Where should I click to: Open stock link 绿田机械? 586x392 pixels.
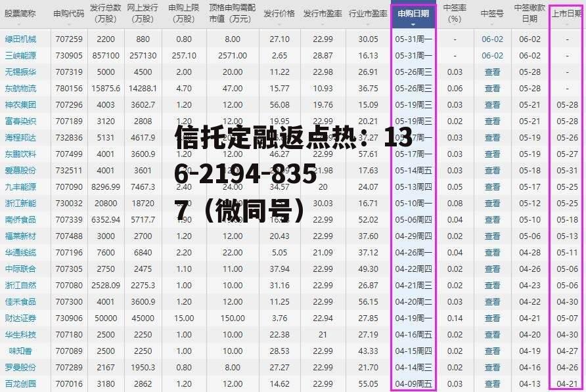[20, 39]
